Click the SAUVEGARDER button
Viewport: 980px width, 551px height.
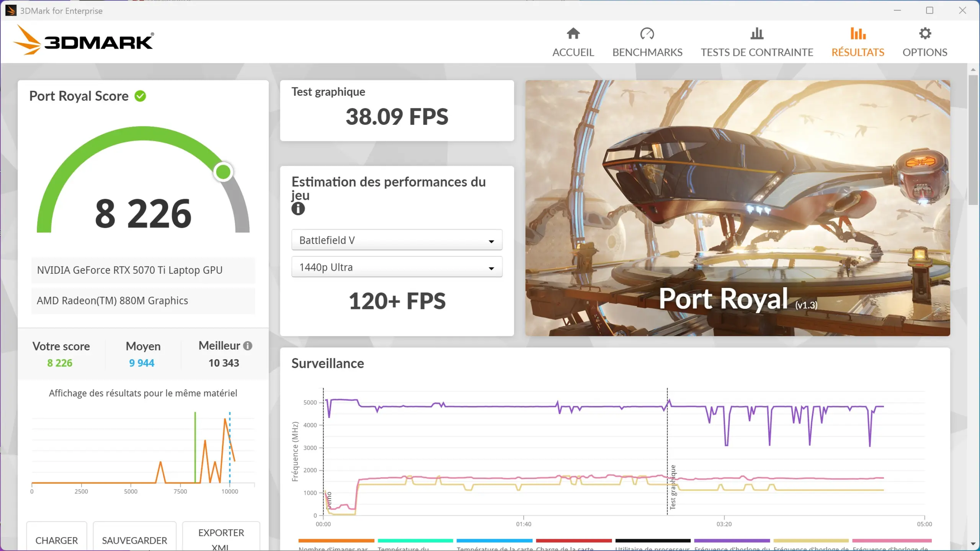pos(134,540)
